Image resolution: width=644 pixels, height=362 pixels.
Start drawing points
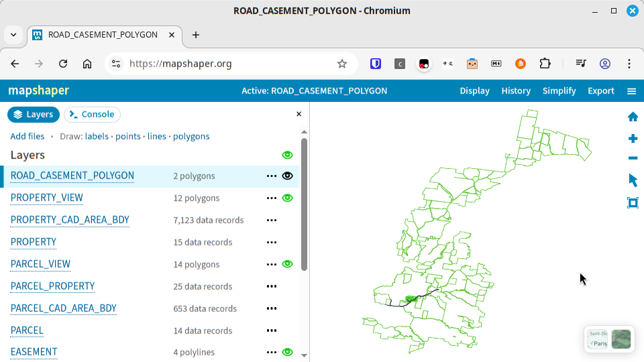tap(127, 136)
